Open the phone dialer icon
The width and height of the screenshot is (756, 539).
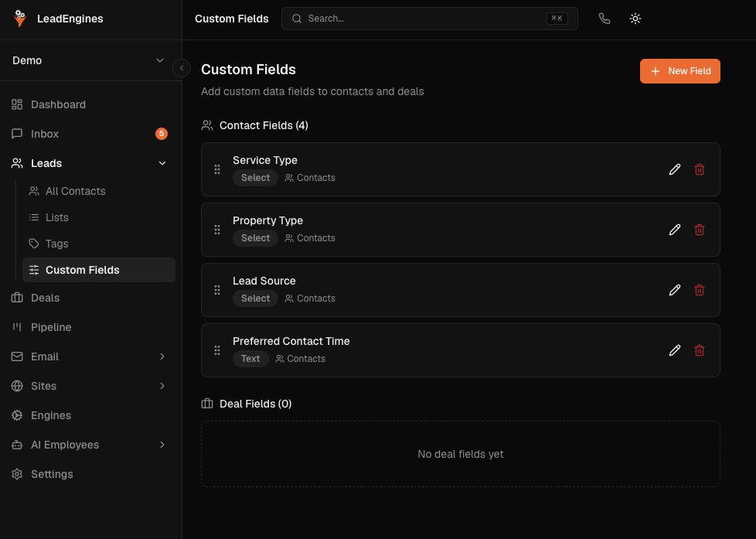(604, 19)
